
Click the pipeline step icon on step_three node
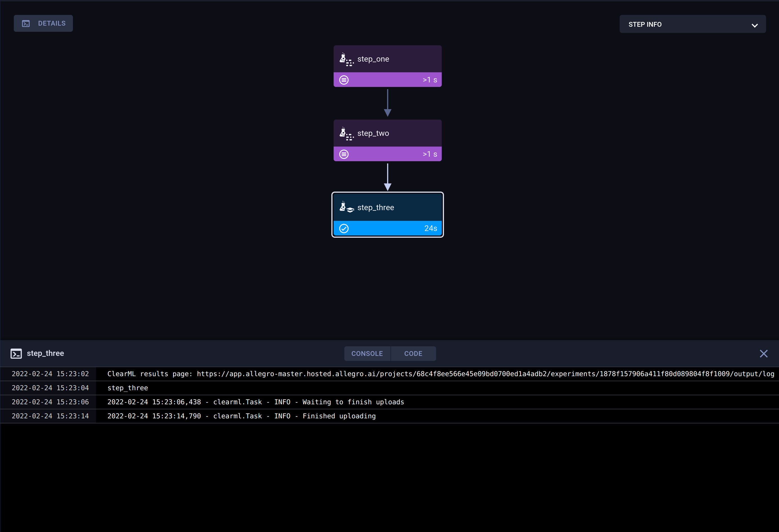(346, 207)
